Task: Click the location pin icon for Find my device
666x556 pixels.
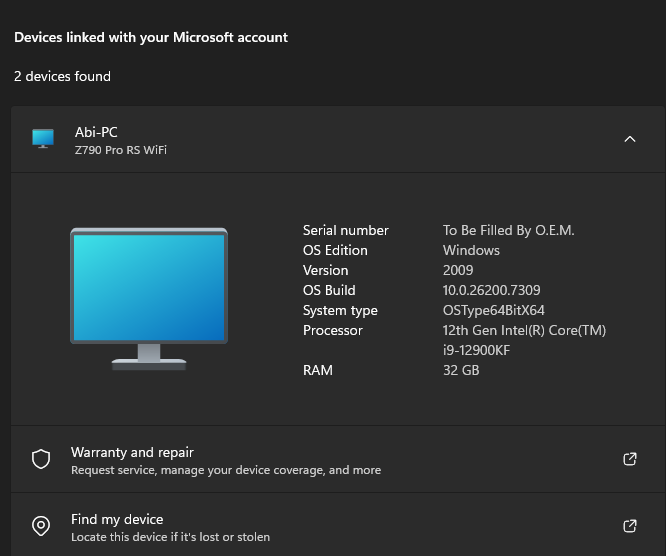Action: click(41, 526)
